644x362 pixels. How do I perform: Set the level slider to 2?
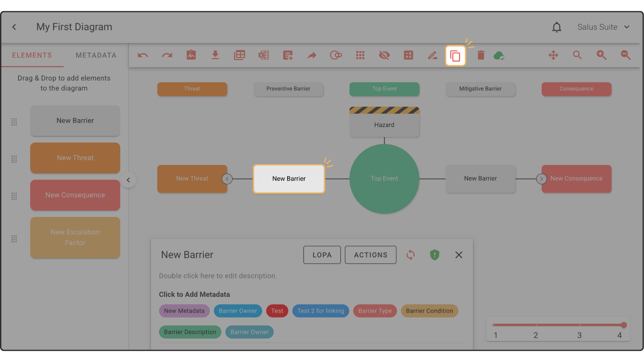[x=536, y=325]
